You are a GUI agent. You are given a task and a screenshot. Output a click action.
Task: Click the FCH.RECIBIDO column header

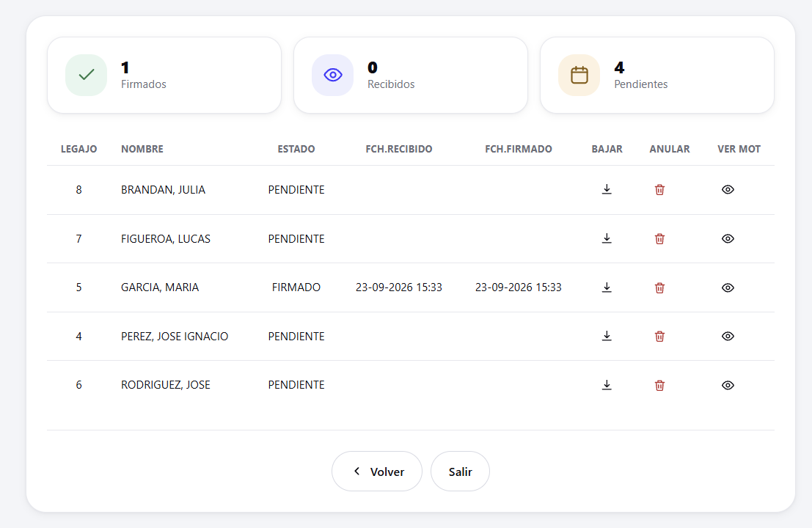point(399,149)
